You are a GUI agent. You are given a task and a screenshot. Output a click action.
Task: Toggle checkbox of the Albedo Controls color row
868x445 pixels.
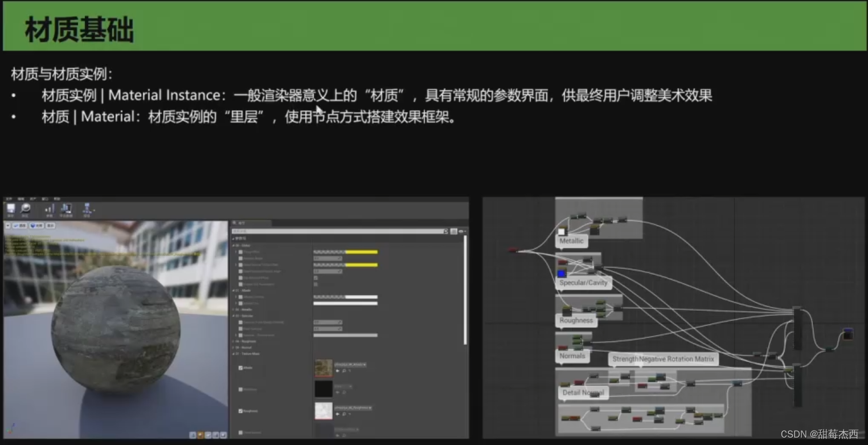(240, 297)
